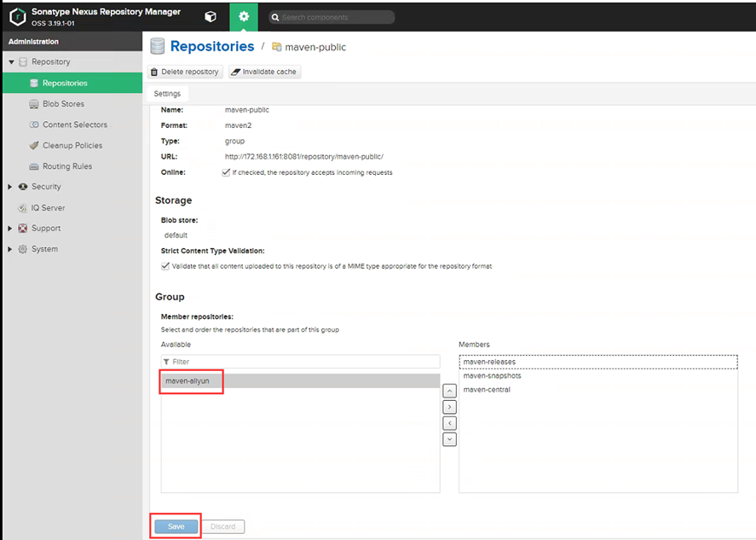
Task: Click the 'Administration' sidebar header
Action: tap(33, 42)
